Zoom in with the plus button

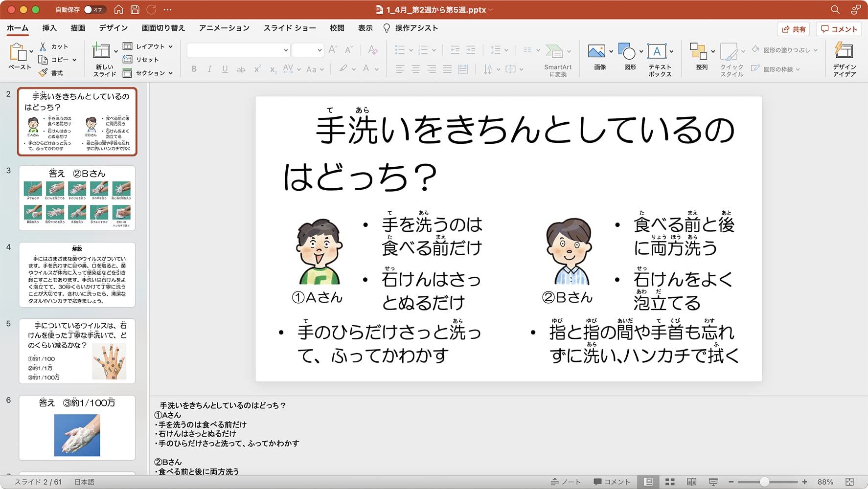[x=804, y=482]
